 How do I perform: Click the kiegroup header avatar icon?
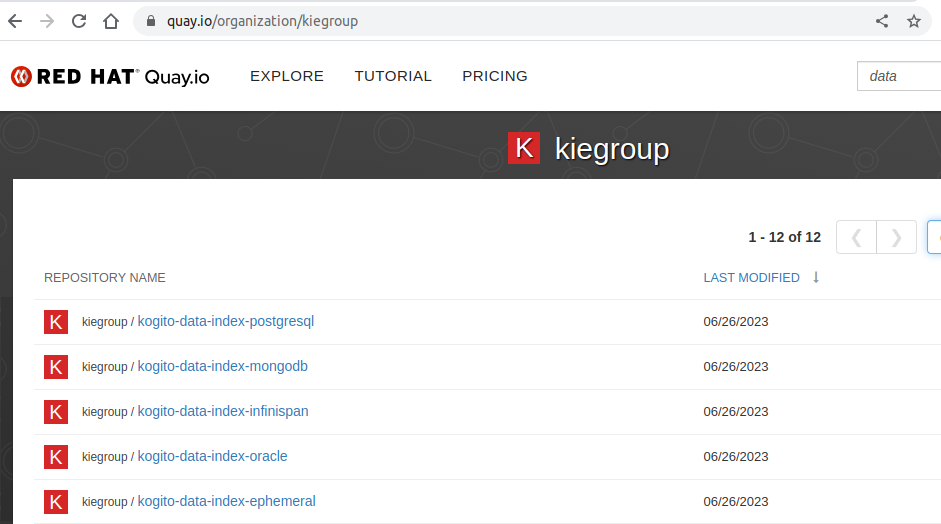[524, 148]
